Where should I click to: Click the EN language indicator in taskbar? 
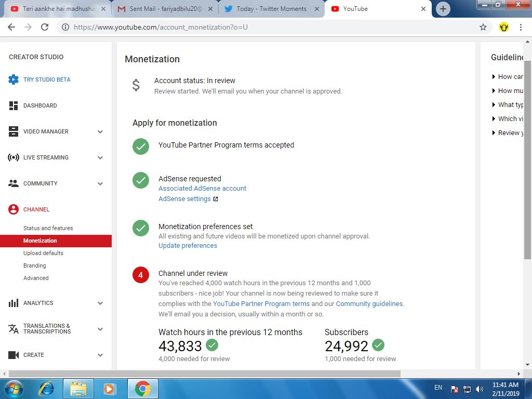[438, 388]
